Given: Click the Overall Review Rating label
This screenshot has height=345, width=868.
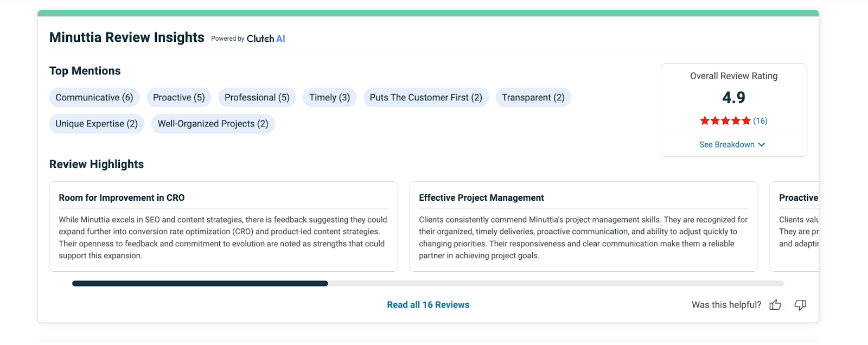Looking at the screenshot, I should click(x=733, y=76).
